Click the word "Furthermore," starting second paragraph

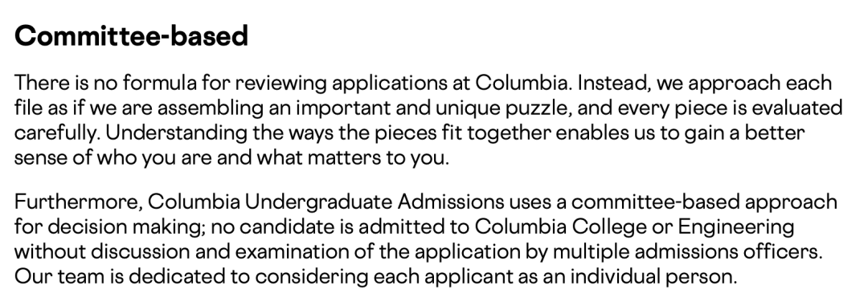(79, 202)
